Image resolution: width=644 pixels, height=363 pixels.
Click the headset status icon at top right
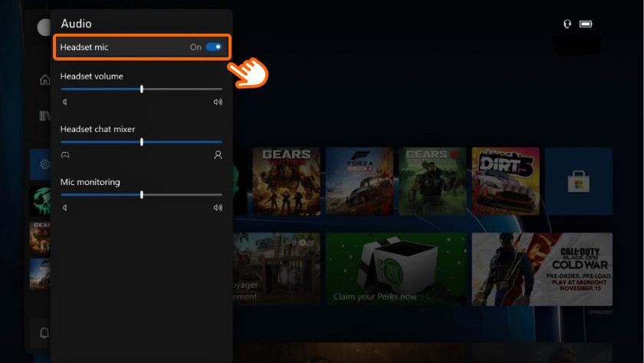pos(567,24)
